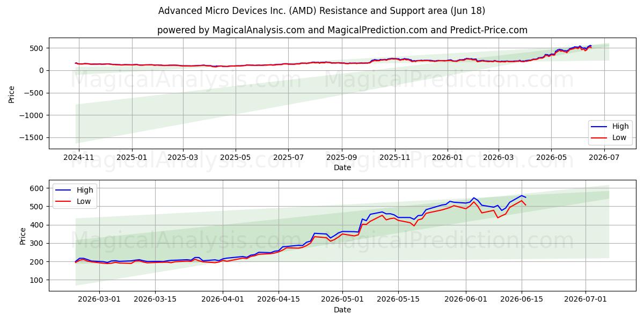Click the '600' price tick label

click(38, 188)
